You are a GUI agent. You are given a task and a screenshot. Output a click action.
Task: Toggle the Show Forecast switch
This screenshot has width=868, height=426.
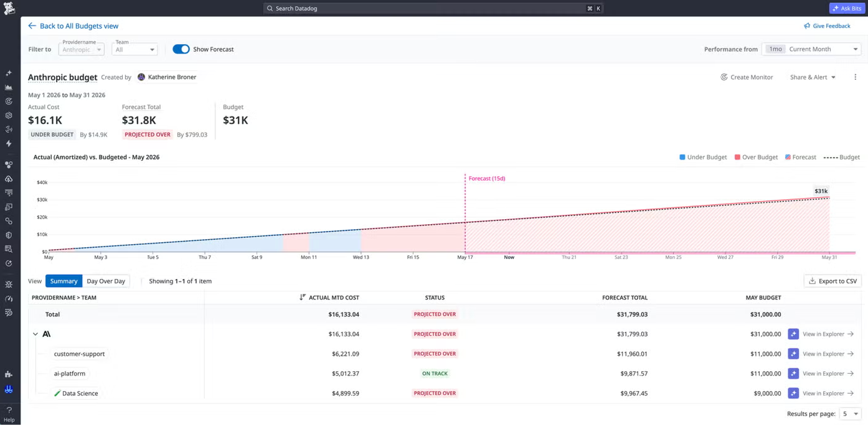pyautogui.click(x=181, y=49)
